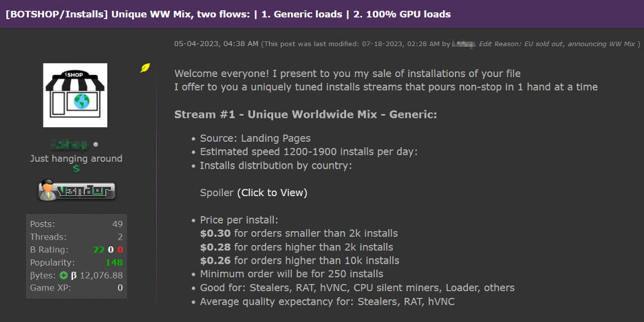This screenshot has height=322, width=644.
Task: Click the β symbol before the bytes amount
Action: pyautogui.click(x=74, y=275)
